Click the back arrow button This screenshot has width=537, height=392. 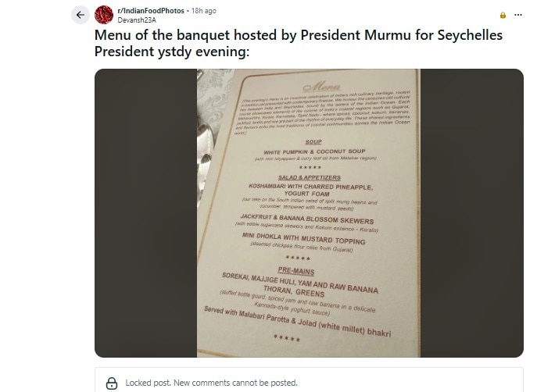point(81,15)
